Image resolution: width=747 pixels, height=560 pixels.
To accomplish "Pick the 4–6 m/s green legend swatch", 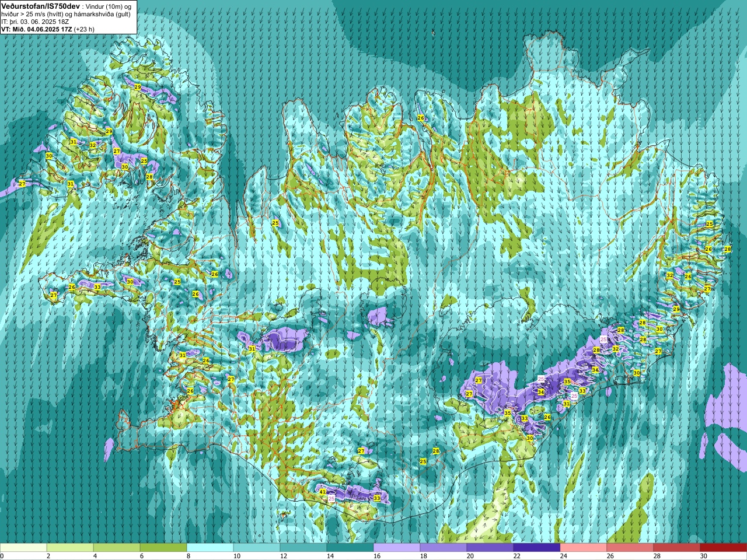I will [x=117, y=548].
